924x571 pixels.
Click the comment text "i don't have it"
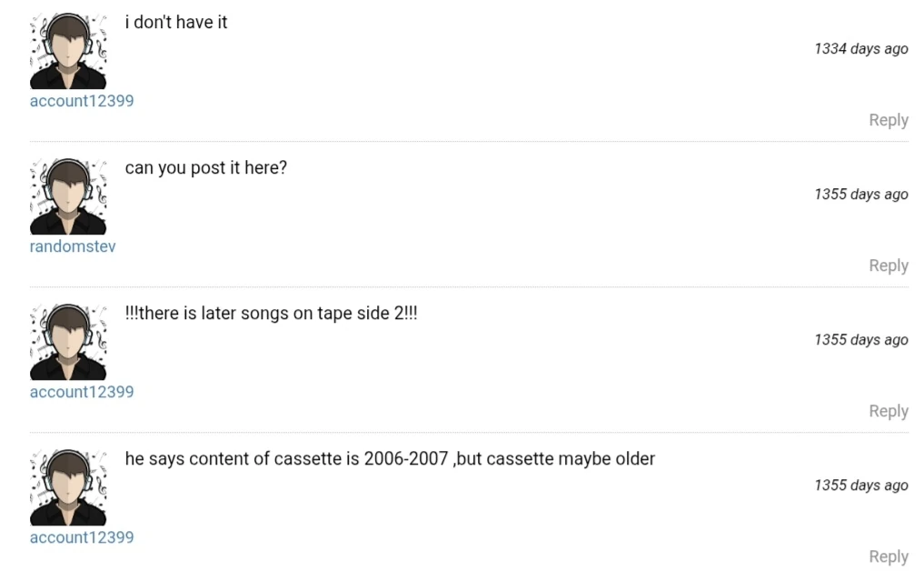[176, 23]
